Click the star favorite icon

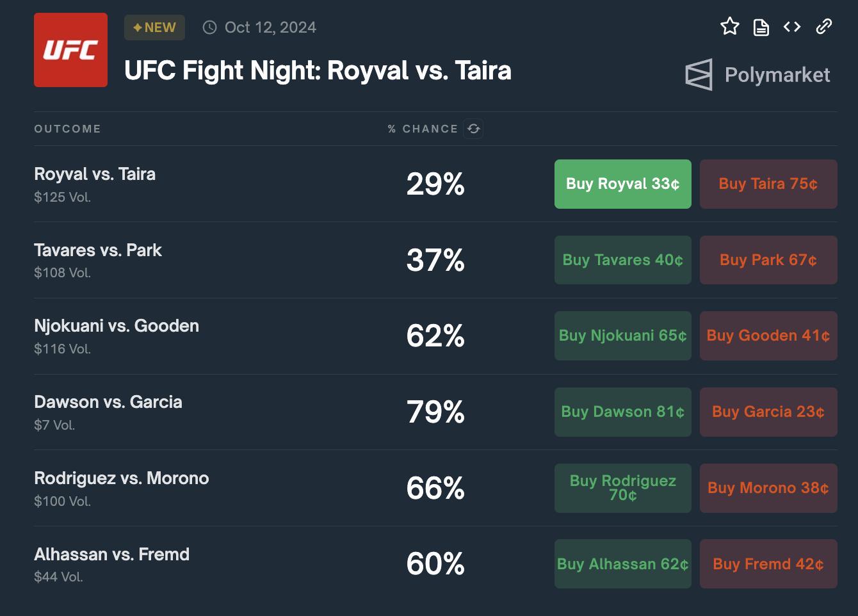click(730, 27)
